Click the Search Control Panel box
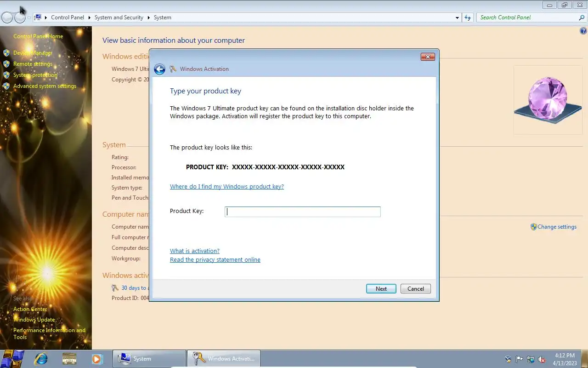This screenshot has height=368, width=588. (527, 17)
